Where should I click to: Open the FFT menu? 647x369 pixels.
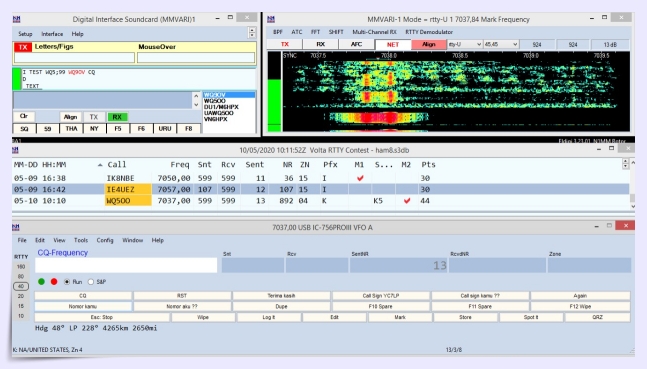[x=316, y=32]
